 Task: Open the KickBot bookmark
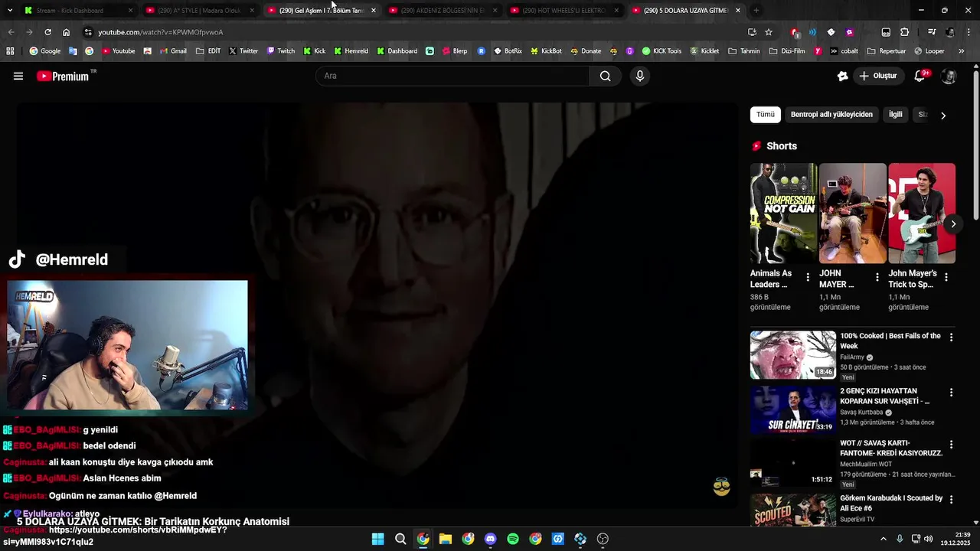[x=546, y=51]
